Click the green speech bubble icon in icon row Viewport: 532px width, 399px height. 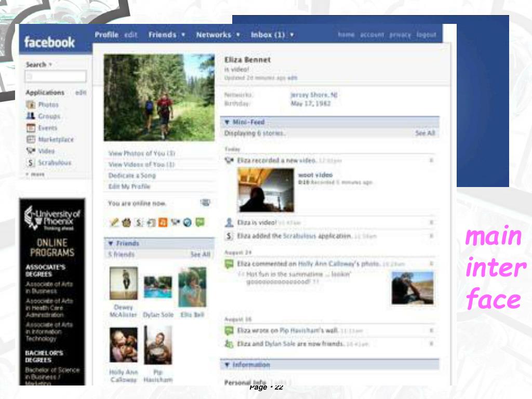tap(200, 222)
